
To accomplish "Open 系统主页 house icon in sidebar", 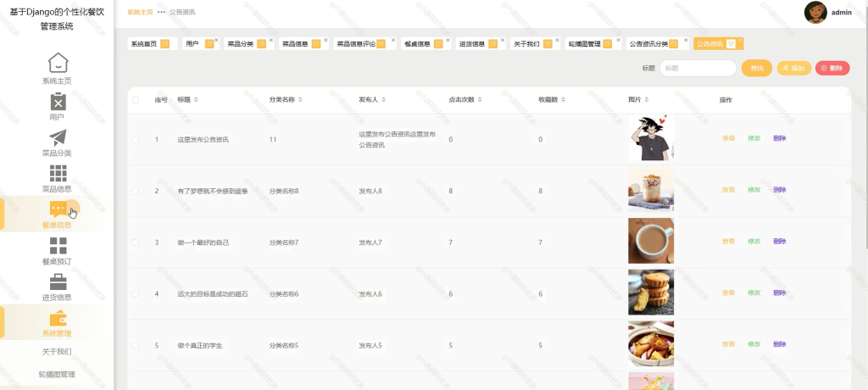I will click(58, 63).
